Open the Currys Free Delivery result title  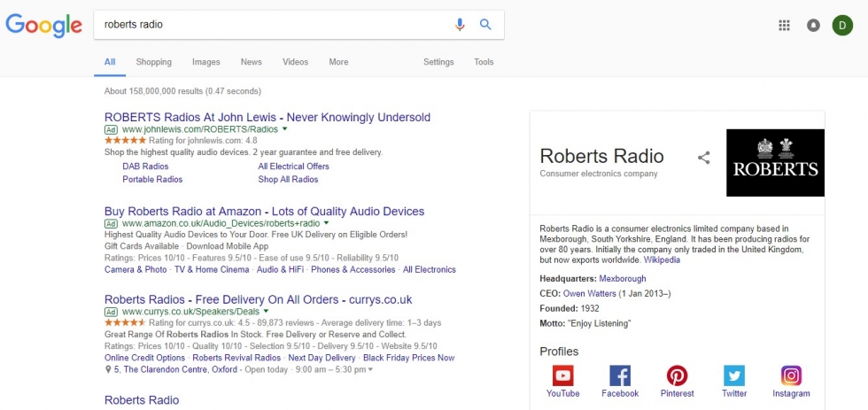[259, 300]
